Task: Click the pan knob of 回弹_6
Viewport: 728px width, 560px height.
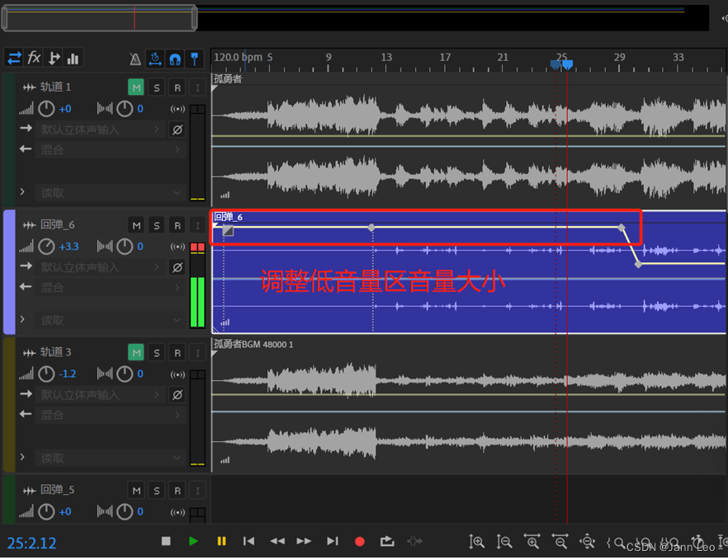Action: point(125,247)
